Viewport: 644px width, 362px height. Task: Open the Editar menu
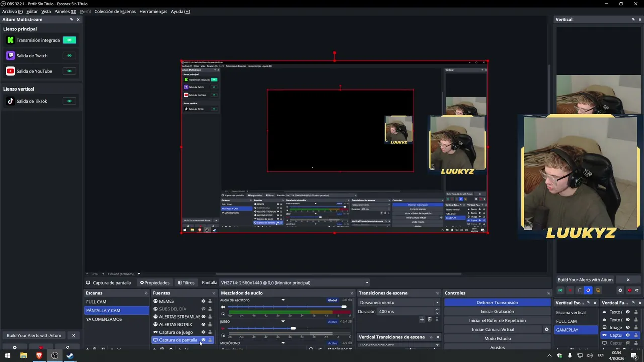[x=32, y=11]
